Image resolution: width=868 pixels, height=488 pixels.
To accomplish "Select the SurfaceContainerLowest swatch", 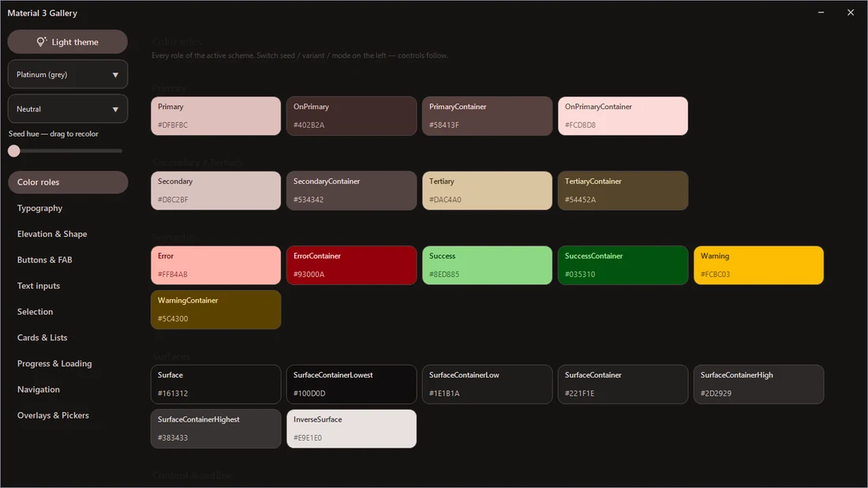I will tap(351, 385).
